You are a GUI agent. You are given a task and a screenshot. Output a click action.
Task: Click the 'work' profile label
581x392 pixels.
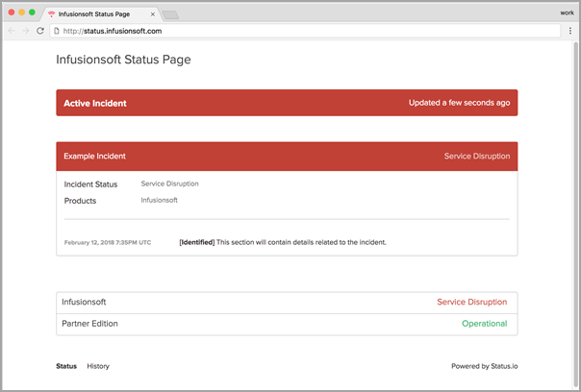567,12
